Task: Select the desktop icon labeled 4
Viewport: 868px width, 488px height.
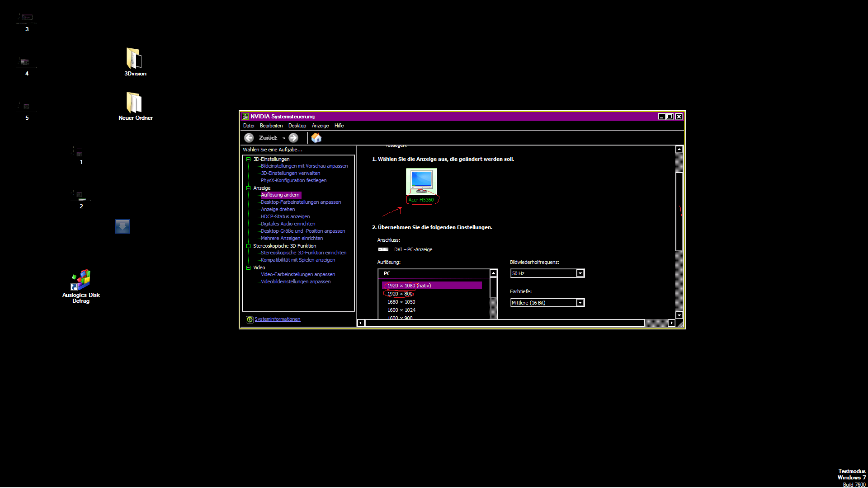Action: [x=27, y=66]
